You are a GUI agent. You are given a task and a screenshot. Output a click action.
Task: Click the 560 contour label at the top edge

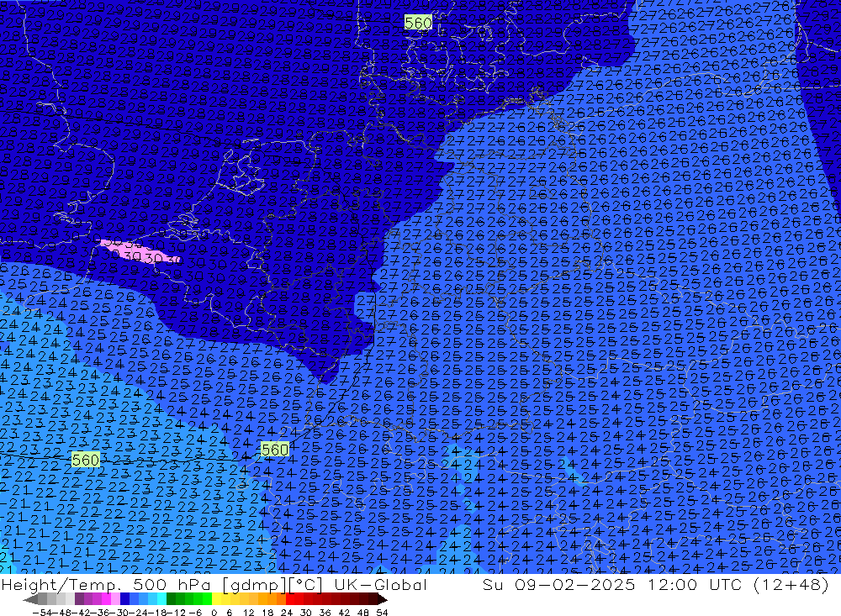click(x=418, y=23)
